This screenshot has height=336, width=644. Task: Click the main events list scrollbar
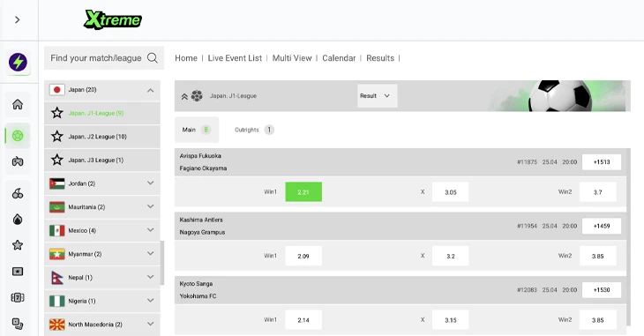629,237
